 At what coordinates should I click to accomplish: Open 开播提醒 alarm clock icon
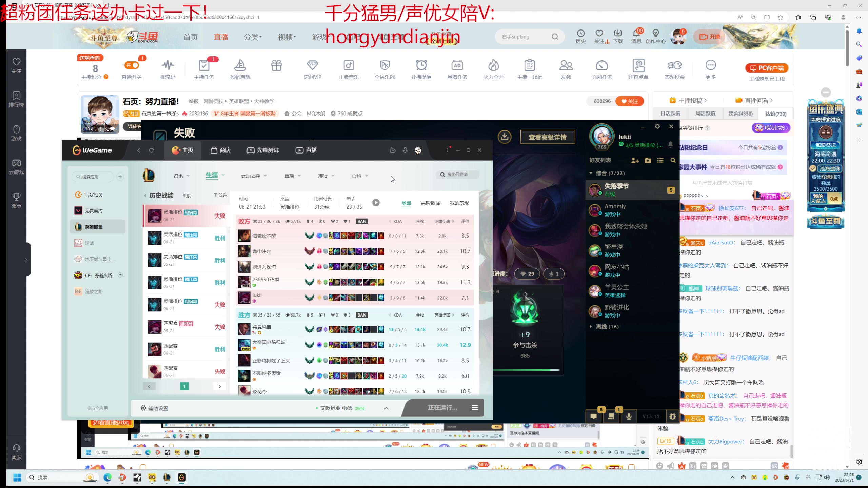(421, 69)
